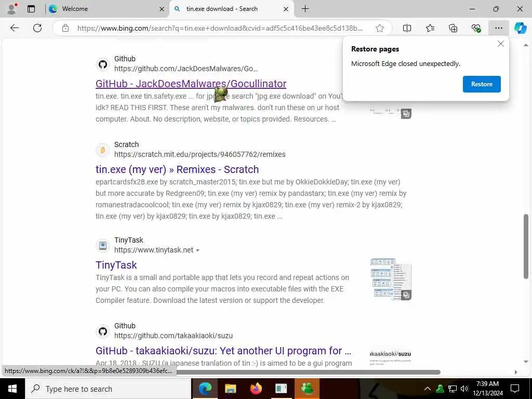The image size is (532, 399).
Task: Click the scrollbar up arrow
Action: coord(526,45)
